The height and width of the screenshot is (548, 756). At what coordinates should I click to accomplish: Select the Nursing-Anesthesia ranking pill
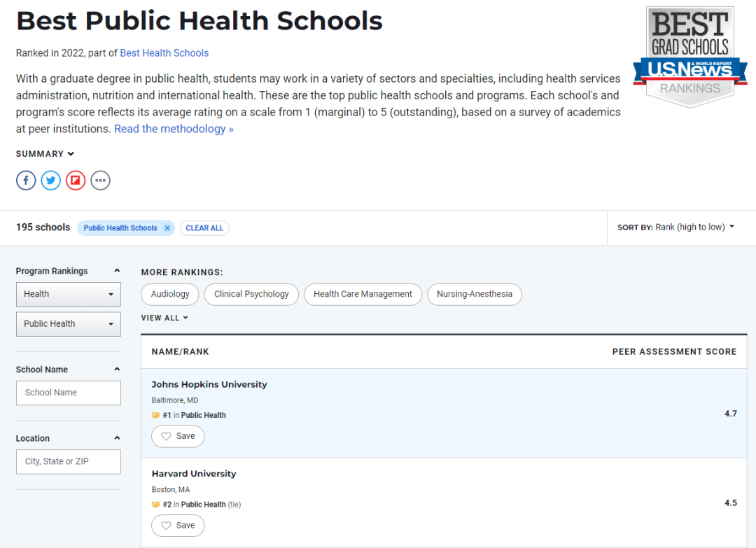point(475,294)
